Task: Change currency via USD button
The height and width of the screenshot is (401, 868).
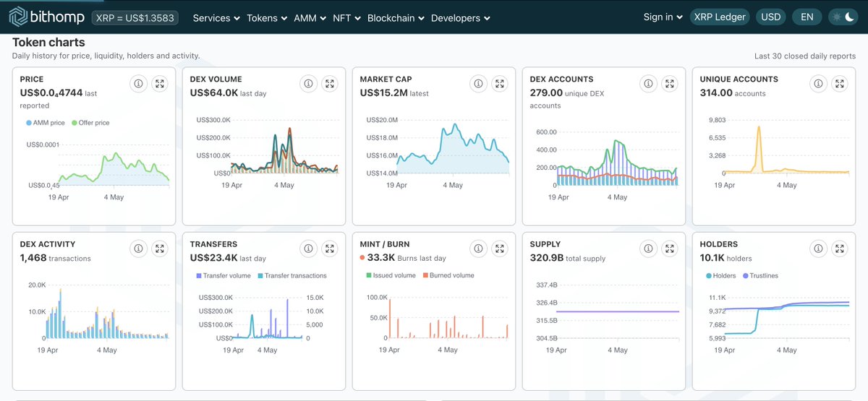Action: 771,17
